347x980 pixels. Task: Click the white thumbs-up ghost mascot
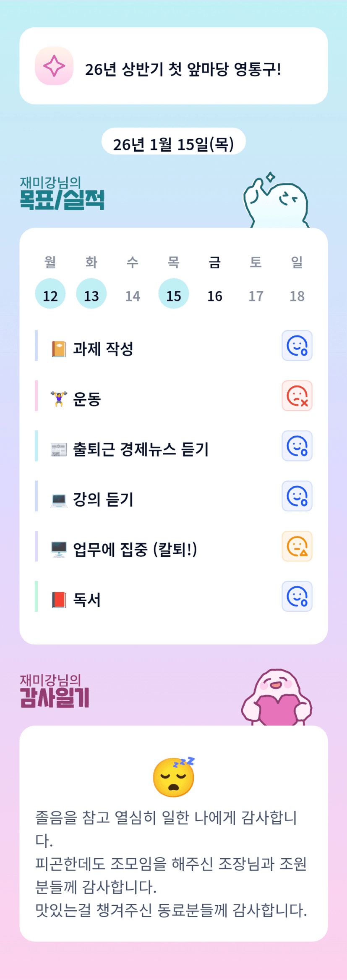[x=276, y=201]
